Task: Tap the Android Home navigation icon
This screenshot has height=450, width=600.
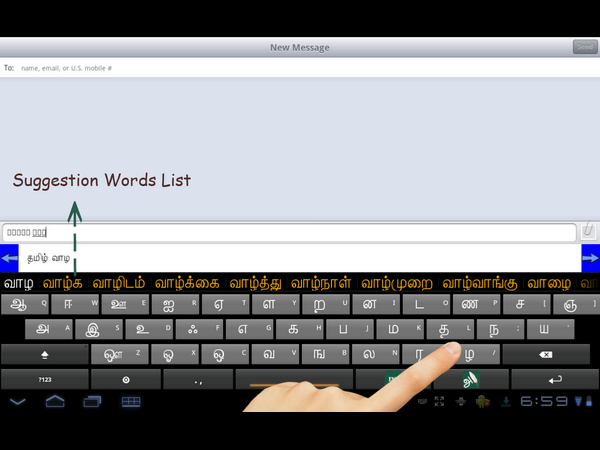Action: (x=55, y=402)
